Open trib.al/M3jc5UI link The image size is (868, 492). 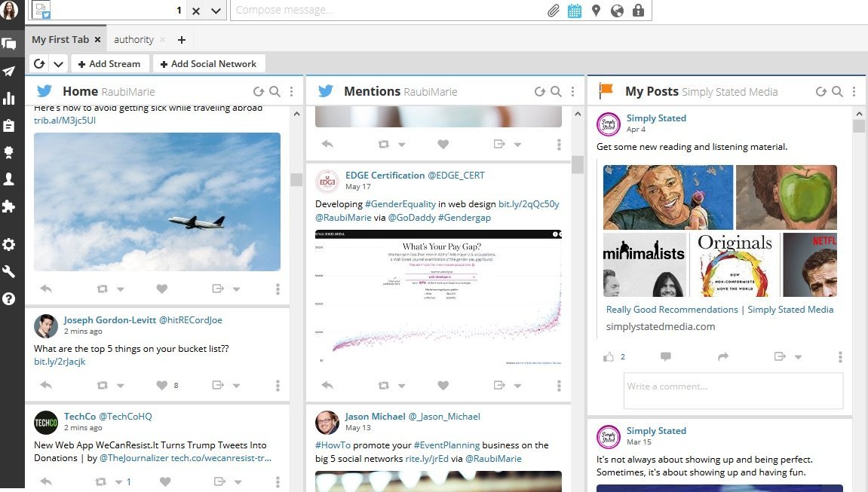[x=65, y=121]
